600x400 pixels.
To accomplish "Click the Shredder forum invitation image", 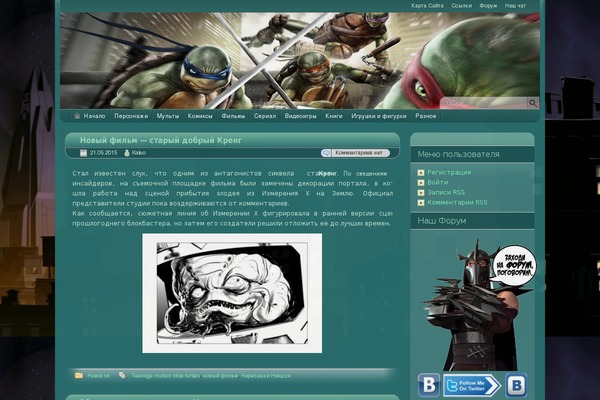I will [479, 304].
